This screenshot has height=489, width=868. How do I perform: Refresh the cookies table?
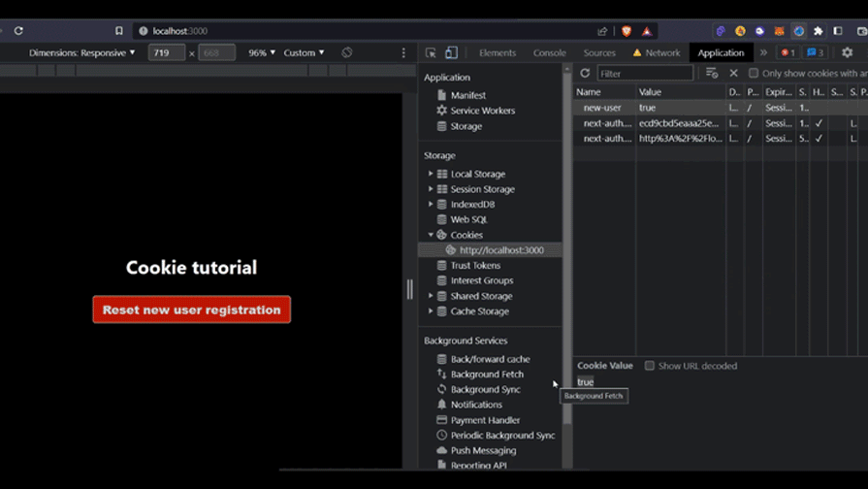[585, 74]
